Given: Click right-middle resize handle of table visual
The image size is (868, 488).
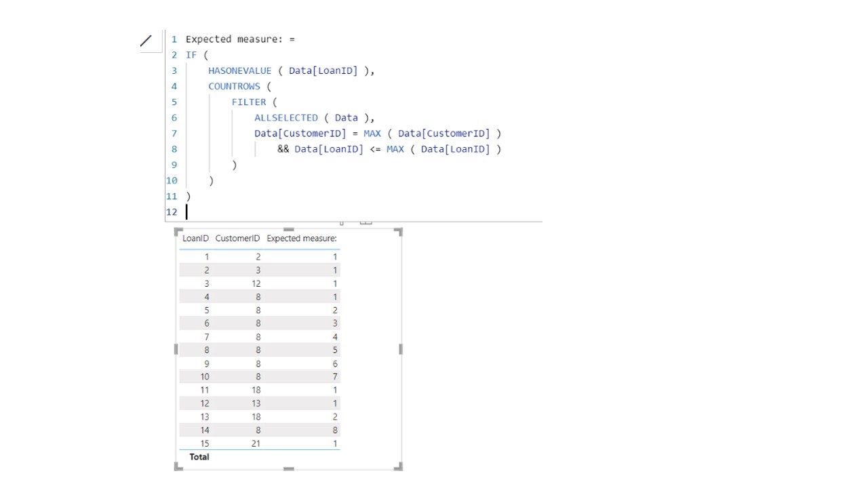Looking at the screenshot, I should [x=401, y=349].
